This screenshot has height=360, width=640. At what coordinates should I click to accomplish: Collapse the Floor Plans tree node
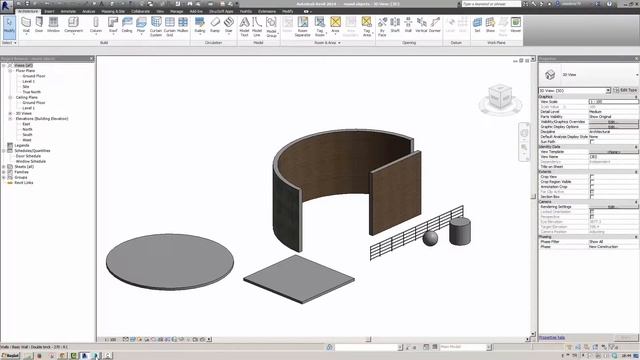(x=10, y=71)
